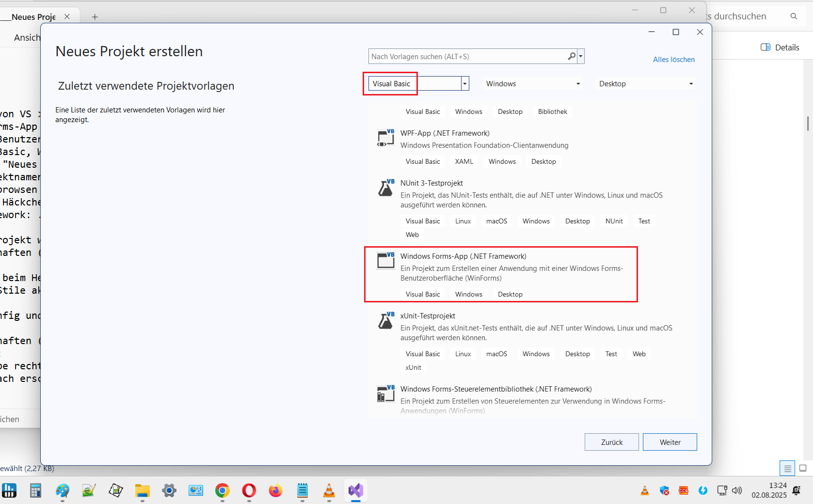Select the NUnit 3-Testprojekt flask icon
Image resolution: width=813 pixels, height=504 pixels.
(386, 188)
